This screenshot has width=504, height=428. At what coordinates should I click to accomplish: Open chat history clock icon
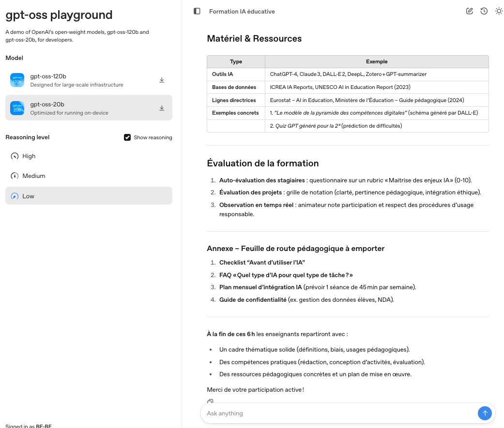coord(484,11)
